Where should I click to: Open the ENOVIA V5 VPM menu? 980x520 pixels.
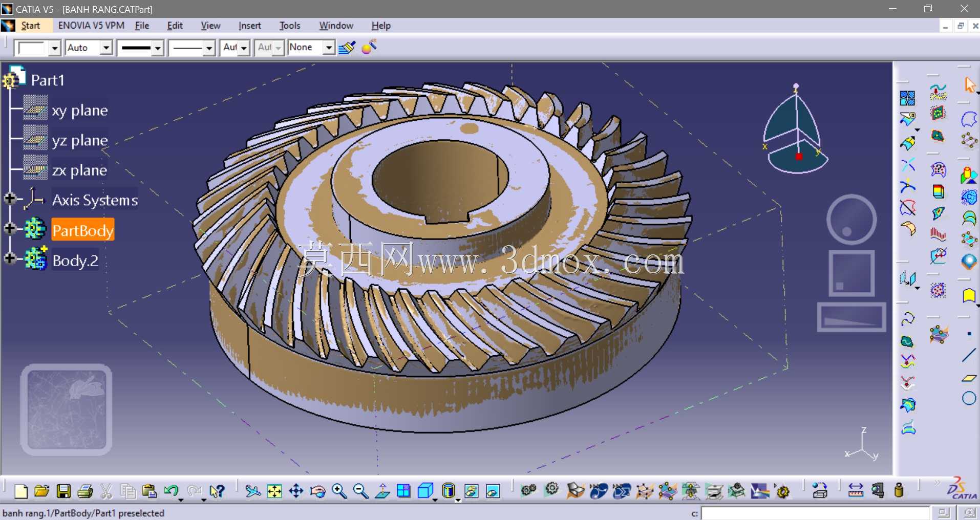(91, 26)
